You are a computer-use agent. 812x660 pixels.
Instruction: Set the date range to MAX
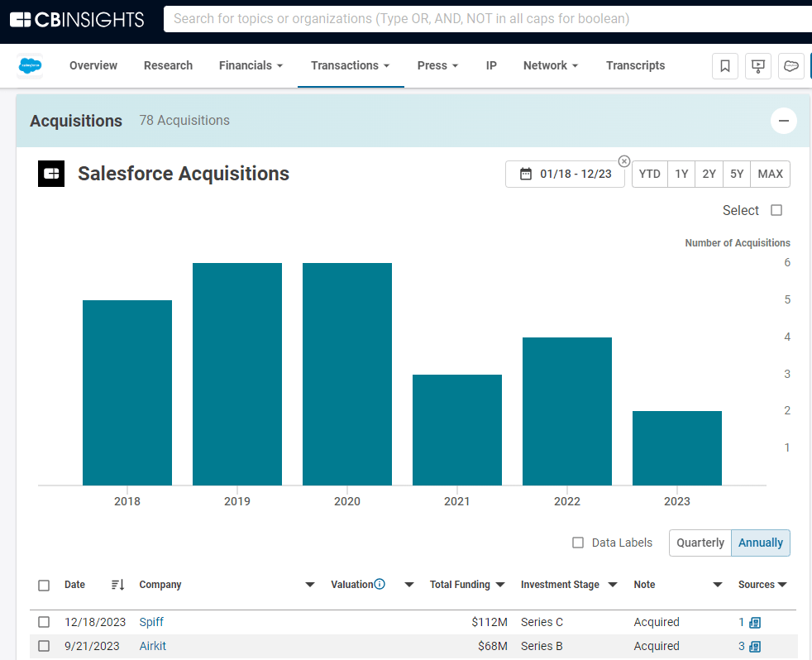coord(771,174)
